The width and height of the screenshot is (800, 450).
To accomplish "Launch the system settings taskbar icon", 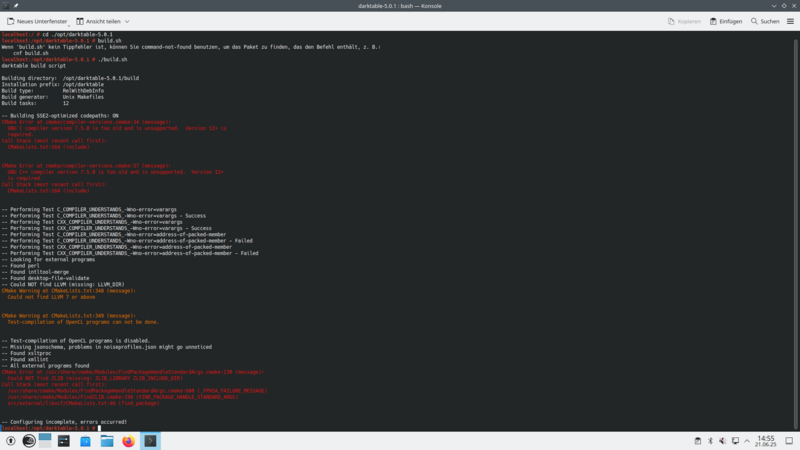I will tap(64, 441).
